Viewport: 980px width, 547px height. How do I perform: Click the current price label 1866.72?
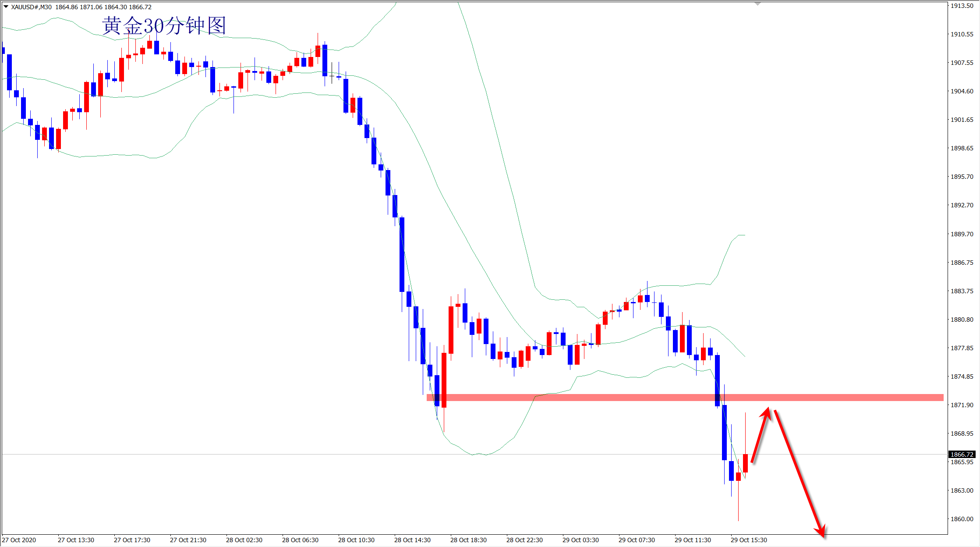[x=962, y=455]
